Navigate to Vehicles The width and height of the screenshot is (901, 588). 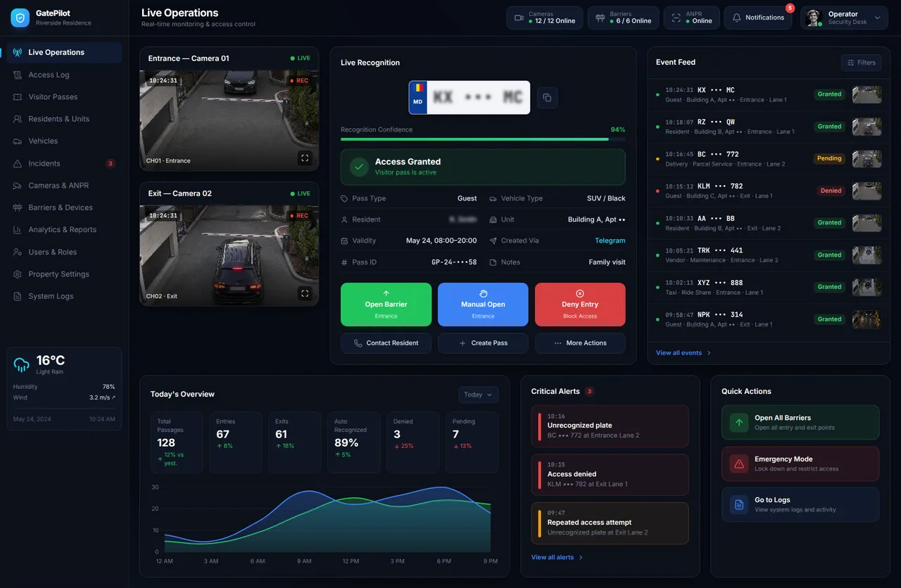[64, 141]
